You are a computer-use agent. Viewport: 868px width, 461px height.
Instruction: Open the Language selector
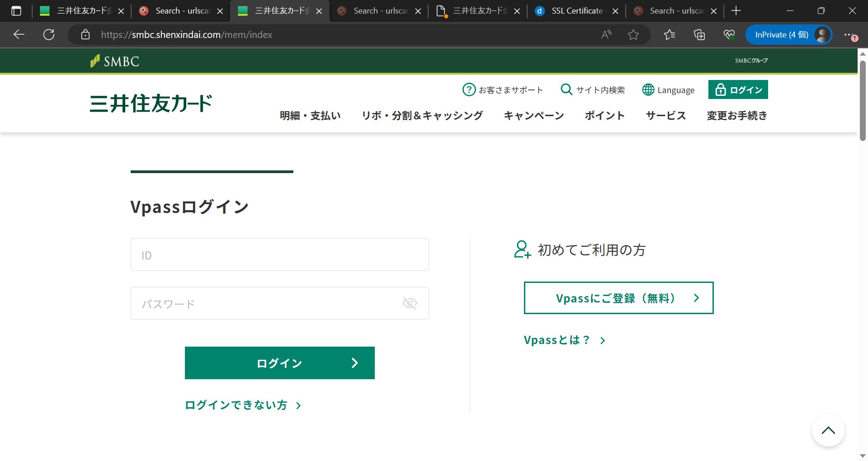point(668,89)
